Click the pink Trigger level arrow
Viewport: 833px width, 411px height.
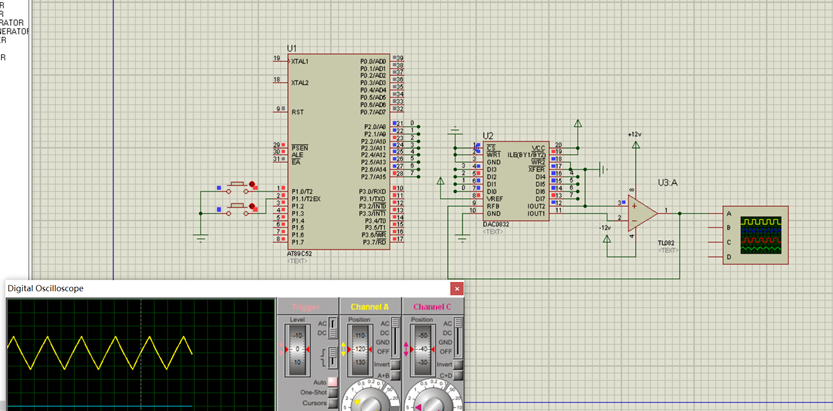point(280,349)
